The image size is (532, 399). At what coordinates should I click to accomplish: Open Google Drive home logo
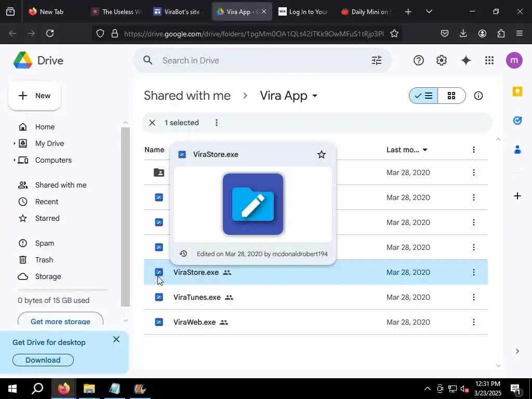[38, 60]
